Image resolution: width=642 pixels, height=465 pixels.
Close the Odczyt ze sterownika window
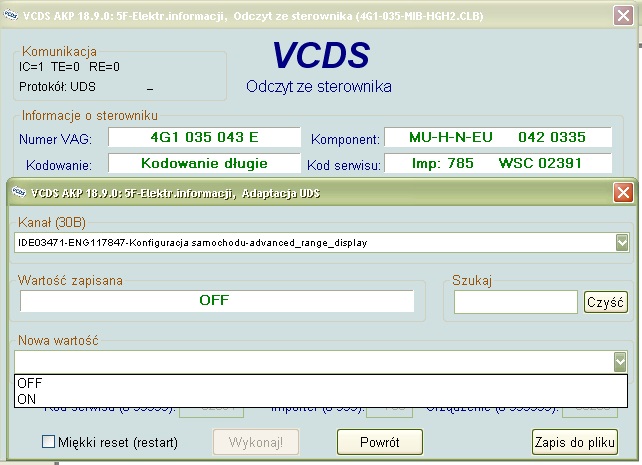[x=623, y=16]
